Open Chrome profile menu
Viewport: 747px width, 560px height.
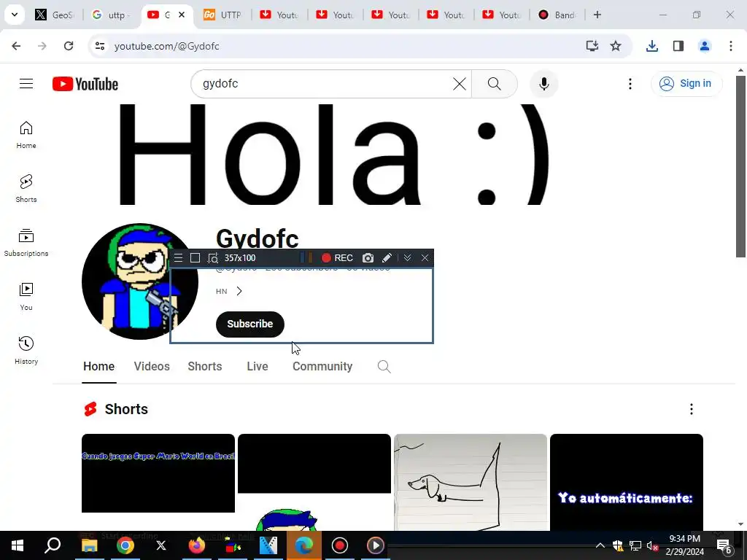tap(704, 46)
